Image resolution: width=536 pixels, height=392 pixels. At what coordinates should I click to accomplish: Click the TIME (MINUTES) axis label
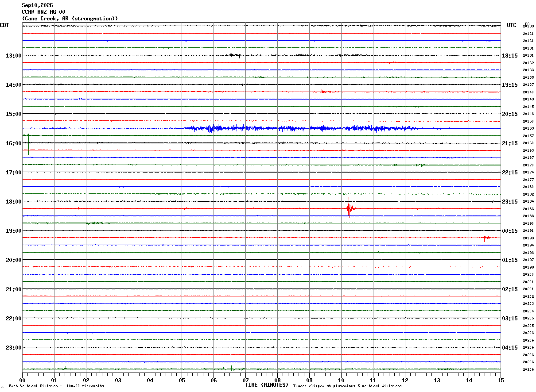tap(267, 385)
